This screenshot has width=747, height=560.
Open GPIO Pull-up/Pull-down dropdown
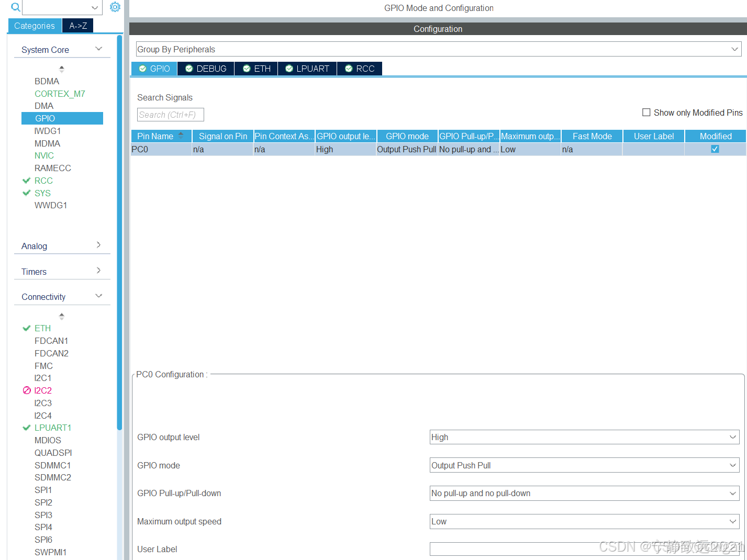733,493
